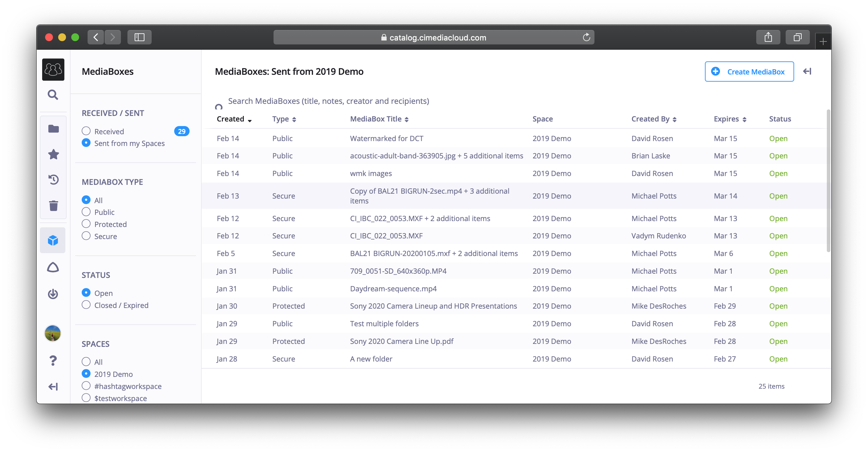Image resolution: width=868 pixels, height=452 pixels.
Task: Click Brian Laske creator cell
Action: (x=650, y=155)
